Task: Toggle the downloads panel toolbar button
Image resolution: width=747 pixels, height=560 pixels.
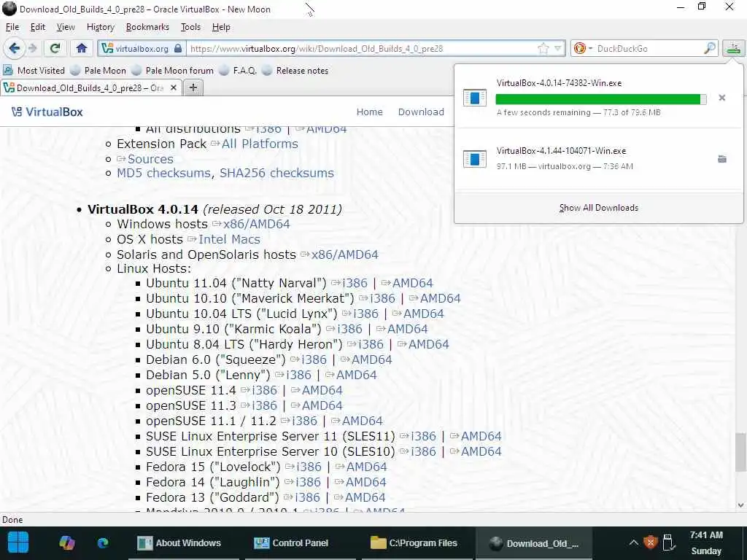Action: (734, 48)
